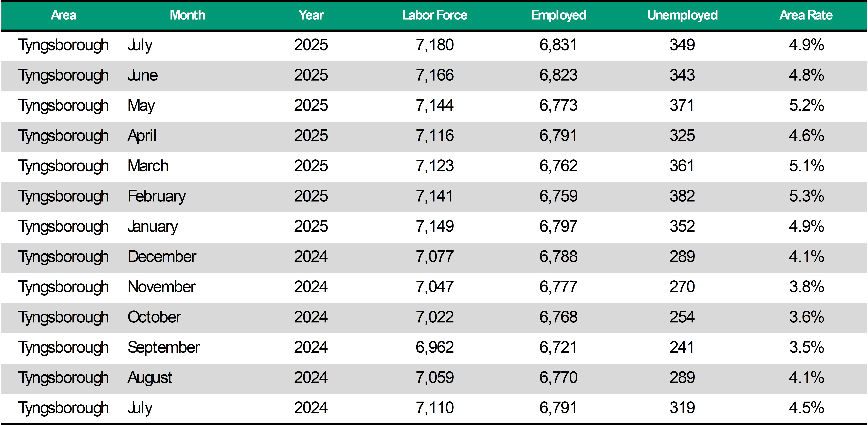
Task: Click the Year column header
Action: point(311,15)
